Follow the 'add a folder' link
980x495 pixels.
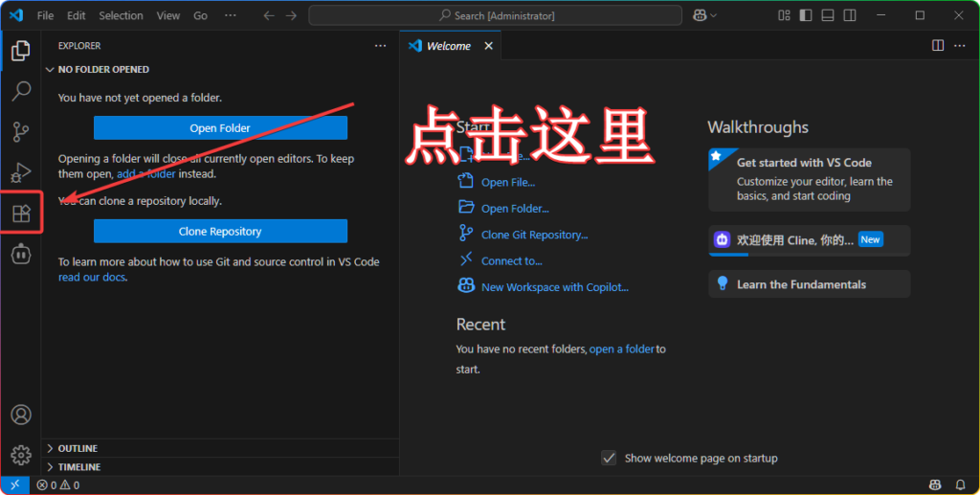pyautogui.click(x=146, y=173)
